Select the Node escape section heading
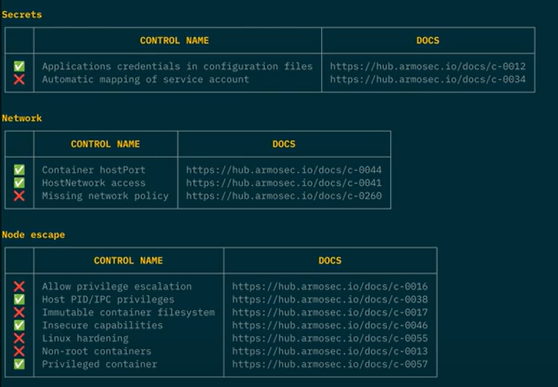The image size is (558, 387). pos(33,235)
